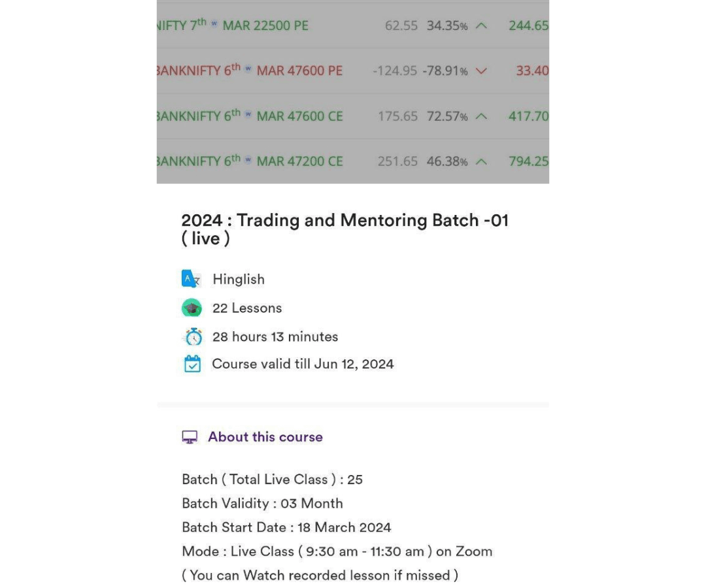Toggle the Hinglish language option
The width and height of the screenshot is (706, 588).
[x=238, y=279]
